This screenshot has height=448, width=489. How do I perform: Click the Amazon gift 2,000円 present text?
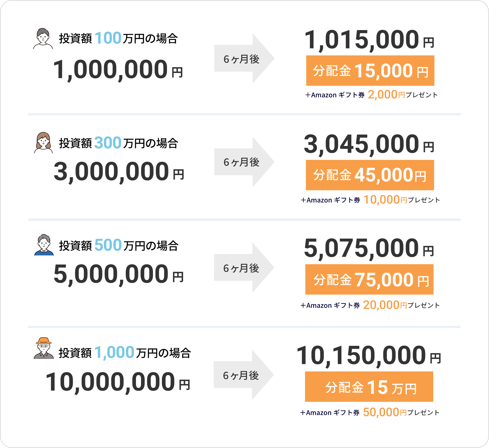(x=372, y=95)
